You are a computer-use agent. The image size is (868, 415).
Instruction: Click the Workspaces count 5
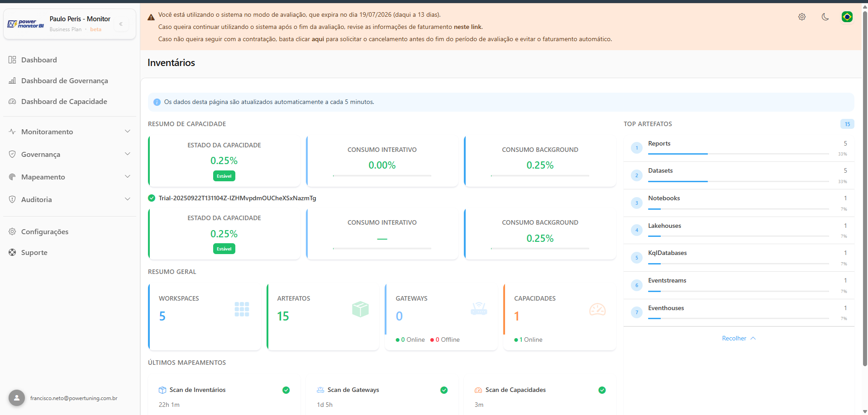pos(162,316)
